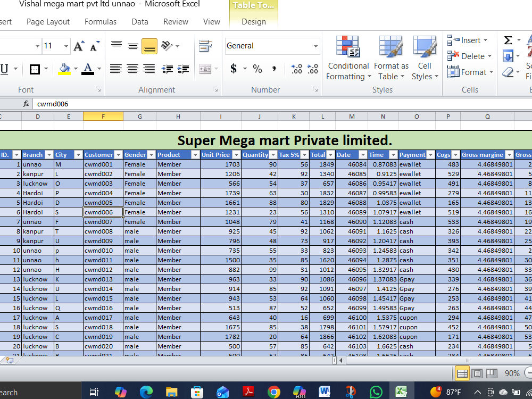Apply black font color

(88, 69)
